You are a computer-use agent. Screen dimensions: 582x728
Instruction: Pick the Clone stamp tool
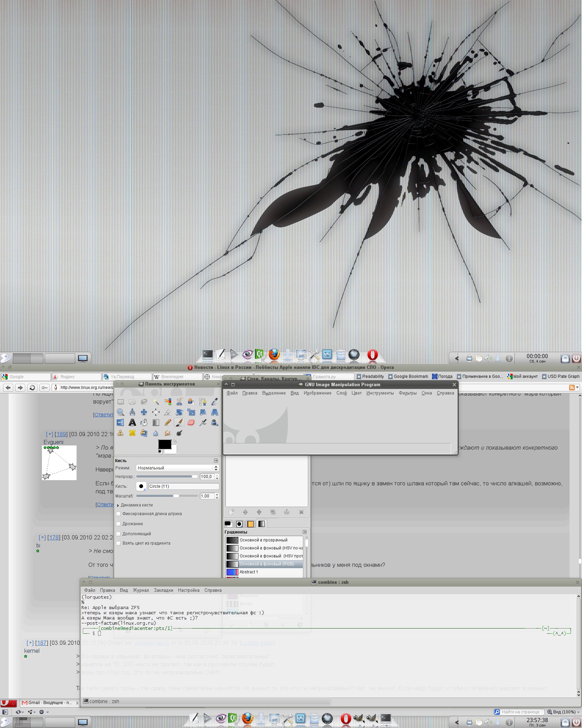pyautogui.click(x=121, y=433)
